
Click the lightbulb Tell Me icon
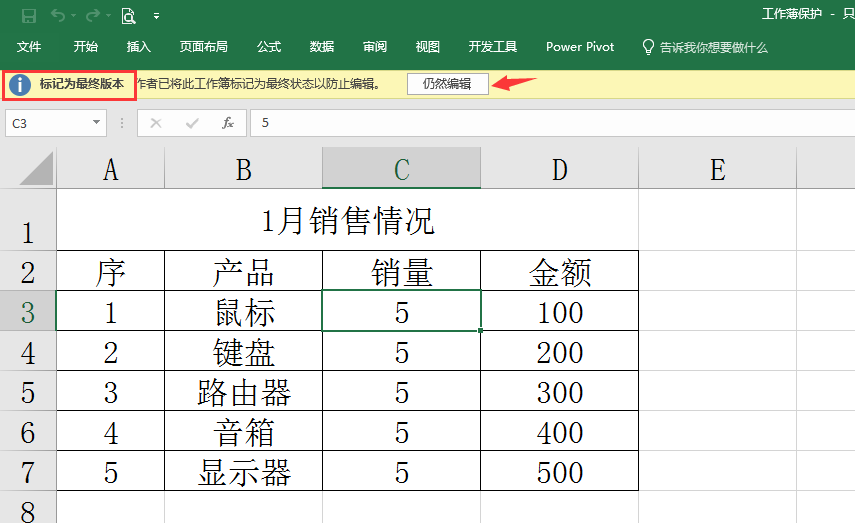click(x=648, y=47)
